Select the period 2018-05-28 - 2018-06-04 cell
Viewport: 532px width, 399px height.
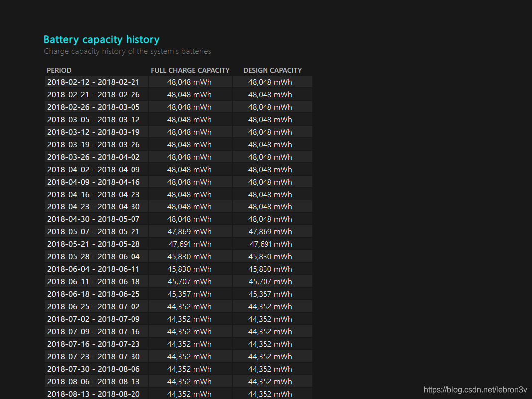coord(94,257)
